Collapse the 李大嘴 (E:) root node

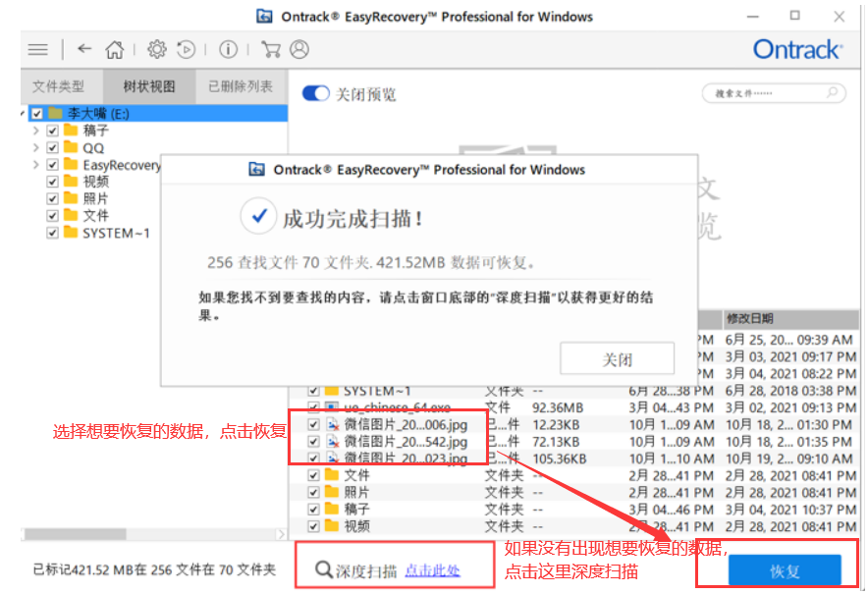click(23, 114)
